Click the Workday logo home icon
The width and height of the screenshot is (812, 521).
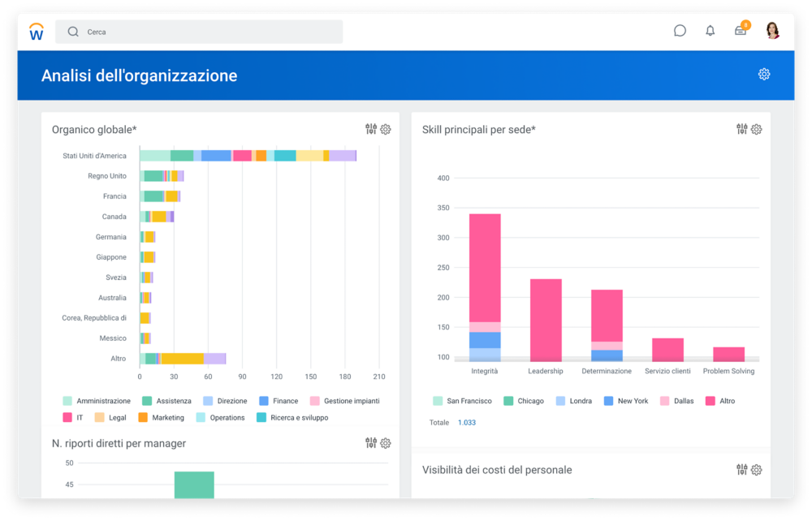[37, 32]
